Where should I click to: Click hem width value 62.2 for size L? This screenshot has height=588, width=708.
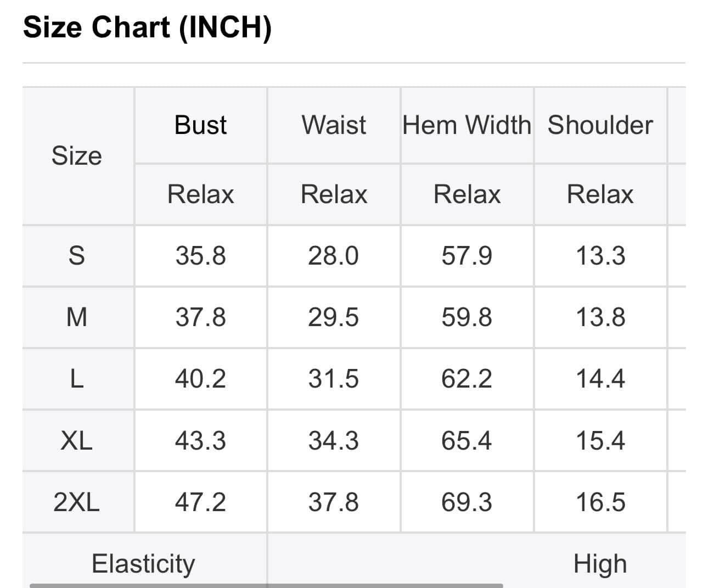(467, 379)
